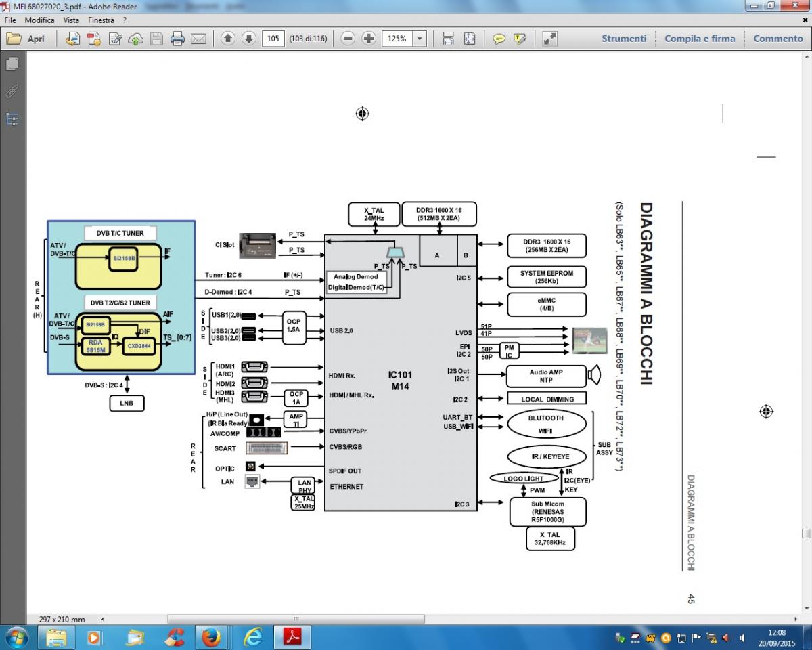The image size is (812, 650).
Task: Click the create PDF online icon
Action: (93, 39)
